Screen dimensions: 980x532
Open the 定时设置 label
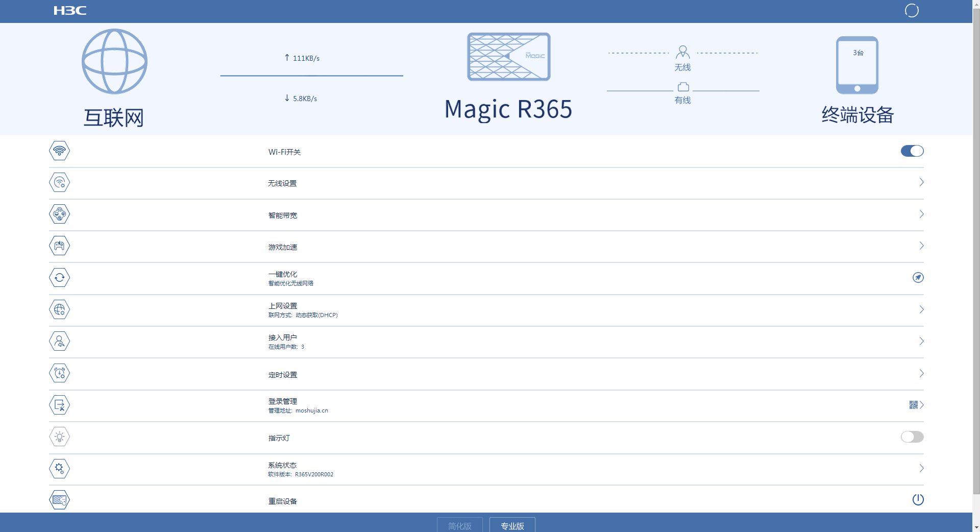tap(283, 375)
